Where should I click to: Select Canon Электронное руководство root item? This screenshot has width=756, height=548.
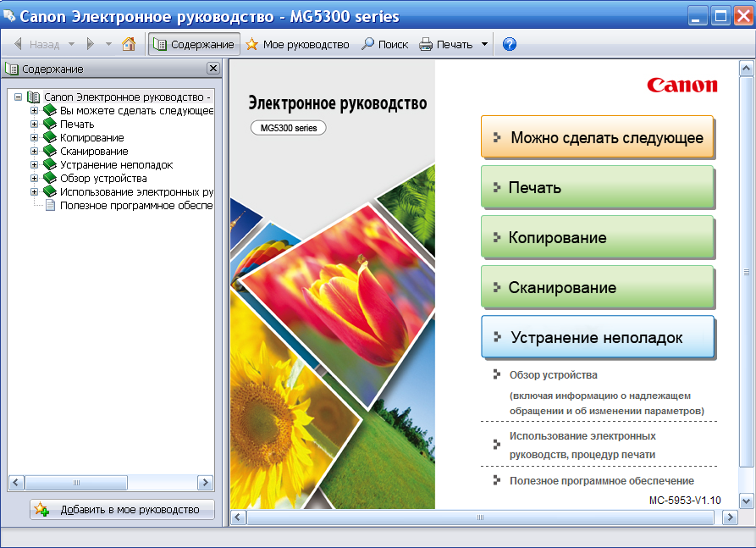(x=127, y=97)
